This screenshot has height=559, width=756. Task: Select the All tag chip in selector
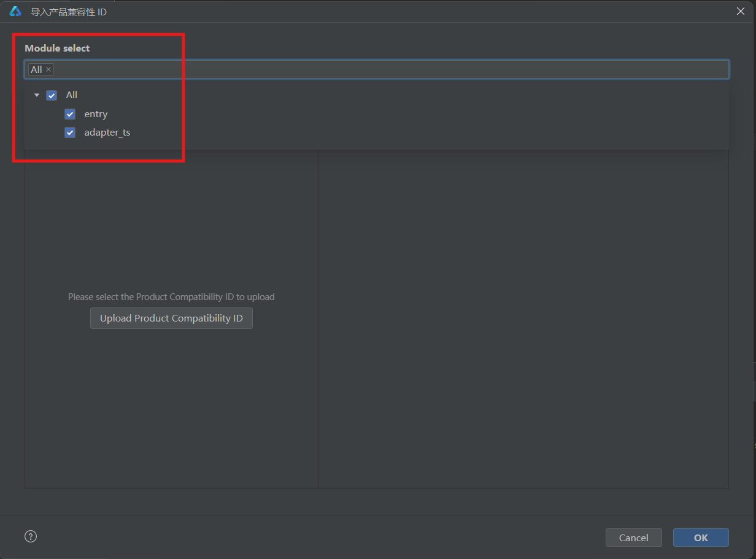click(36, 70)
